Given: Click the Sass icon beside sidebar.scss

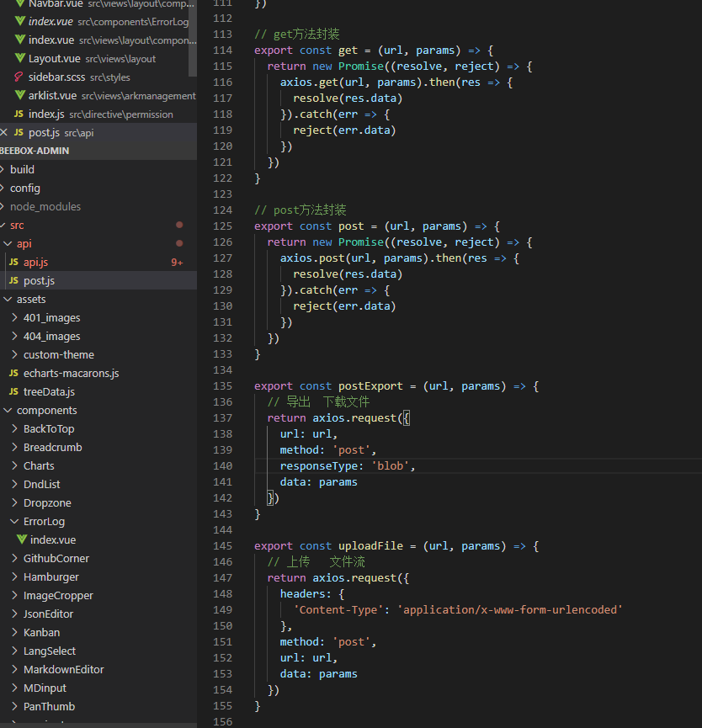Looking at the screenshot, I should [20, 77].
